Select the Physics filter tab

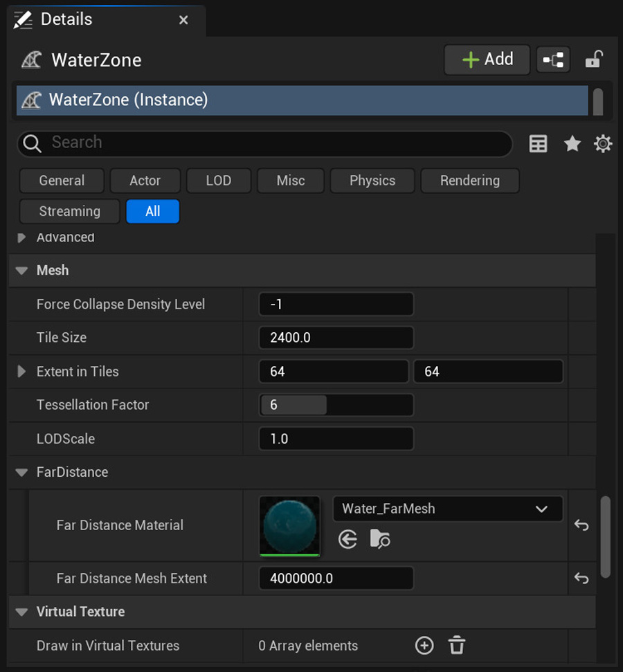pos(372,181)
